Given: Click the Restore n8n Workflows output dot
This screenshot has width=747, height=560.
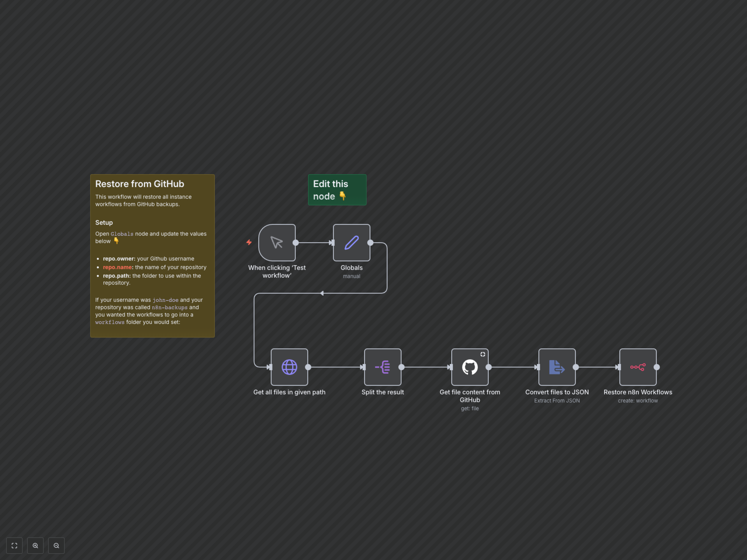Looking at the screenshot, I should [x=657, y=367].
